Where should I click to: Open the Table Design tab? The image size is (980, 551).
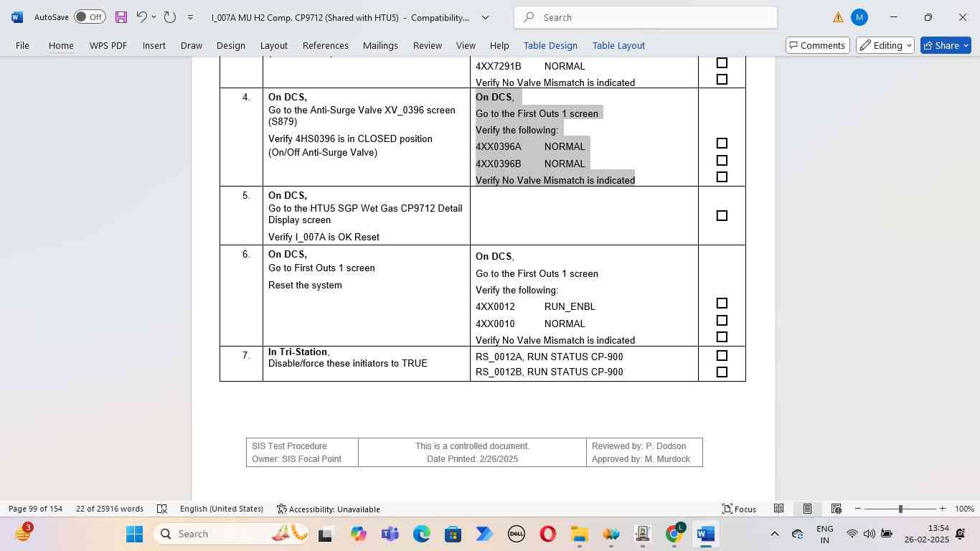(550, 45)
